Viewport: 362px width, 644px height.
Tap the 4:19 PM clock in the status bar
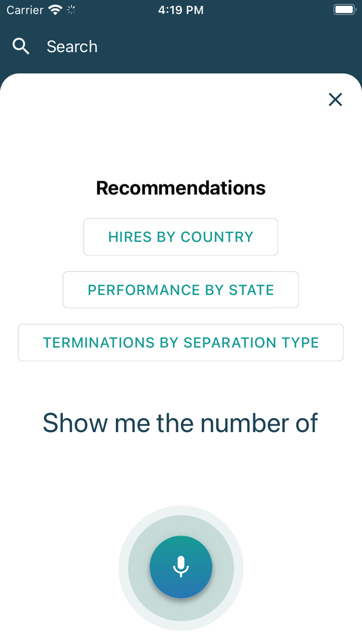[181, 10]
